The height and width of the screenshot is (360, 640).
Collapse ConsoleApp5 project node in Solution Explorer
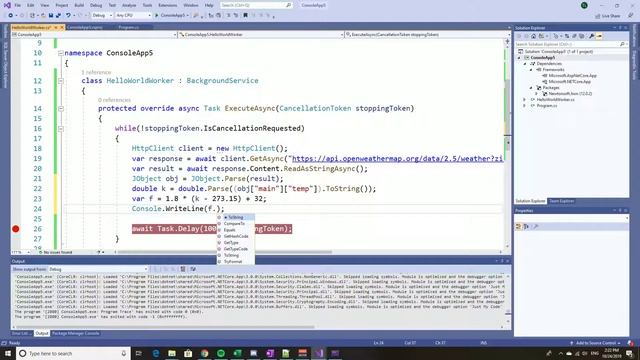pos(520,58)
